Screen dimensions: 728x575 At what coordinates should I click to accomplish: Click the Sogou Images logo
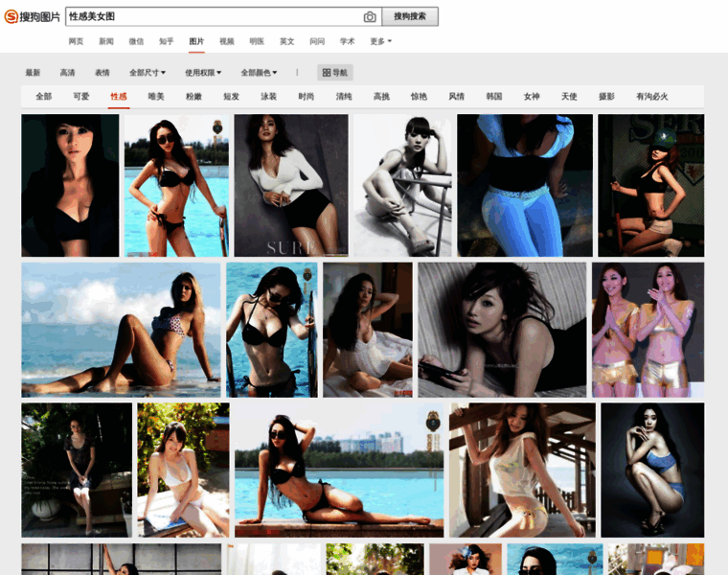[32, 16]
